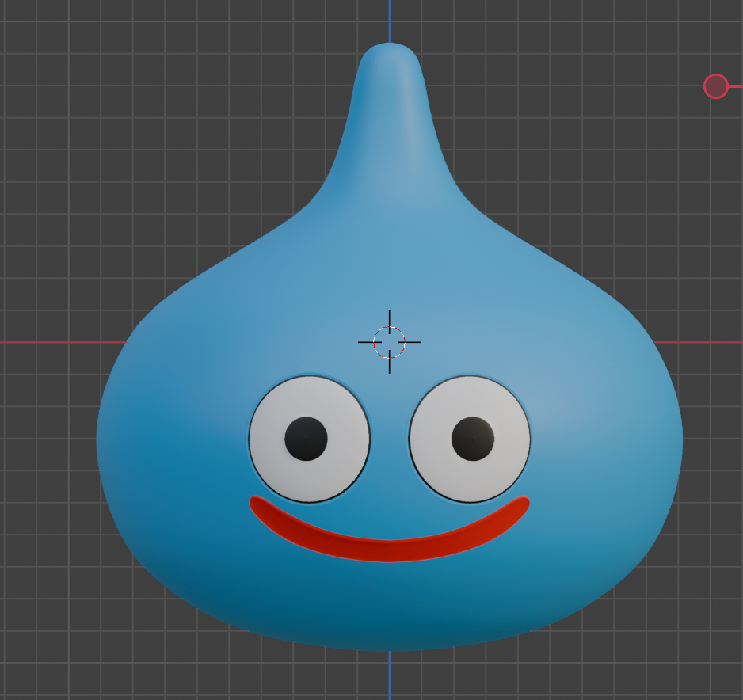Click the blue Z axis line above the slime
This screenshot has width=743, height=700.
[x=389, y=20]
